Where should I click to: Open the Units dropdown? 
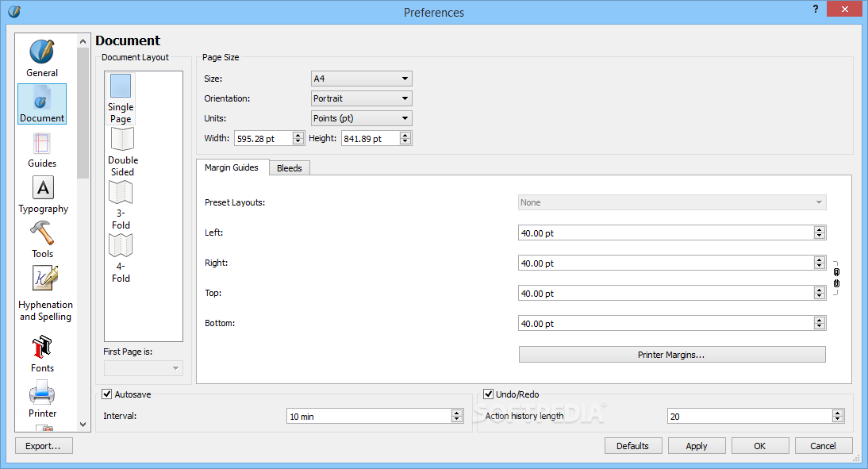click(x=362, y=118)
